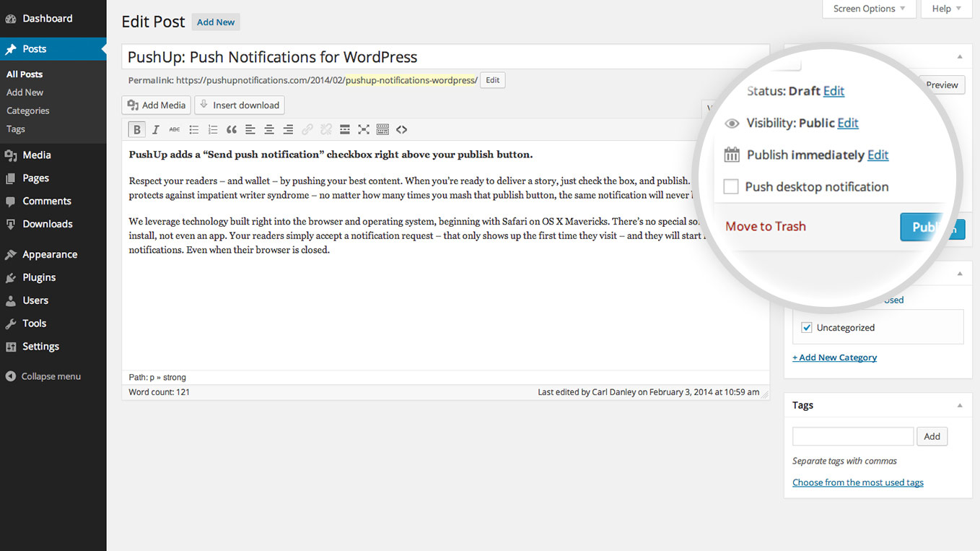Center align text in the editor toolbar

point(269,130)
